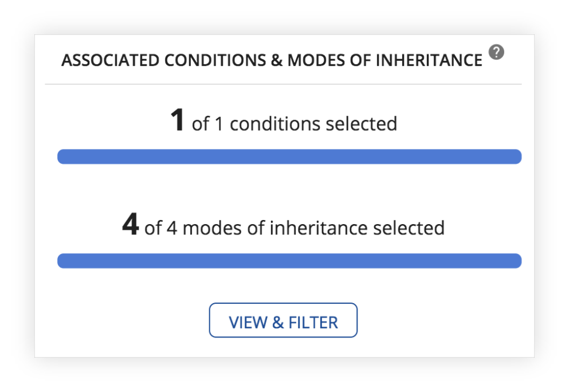Select the Associated Conditions panel heading

point(272,60)
